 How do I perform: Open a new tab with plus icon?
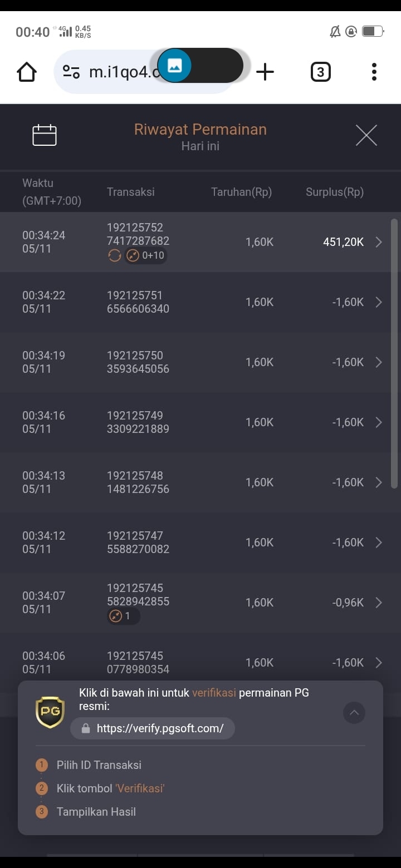pos(265,72)
